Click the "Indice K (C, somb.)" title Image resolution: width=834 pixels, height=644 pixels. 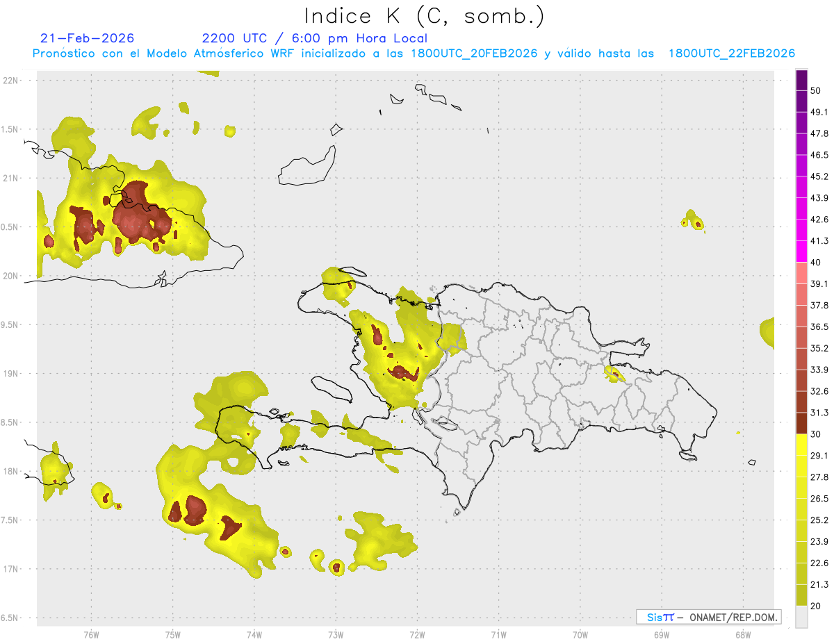(x=425, y=16)
